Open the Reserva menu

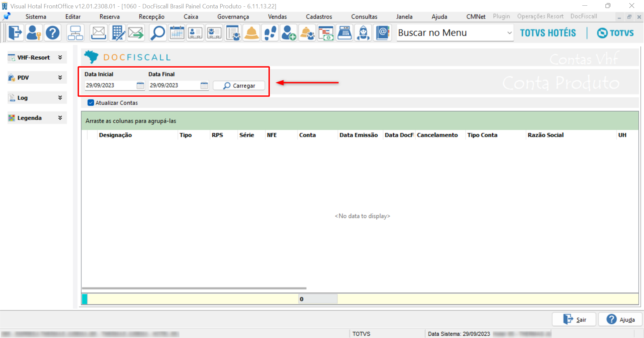(x=109, y=16)
